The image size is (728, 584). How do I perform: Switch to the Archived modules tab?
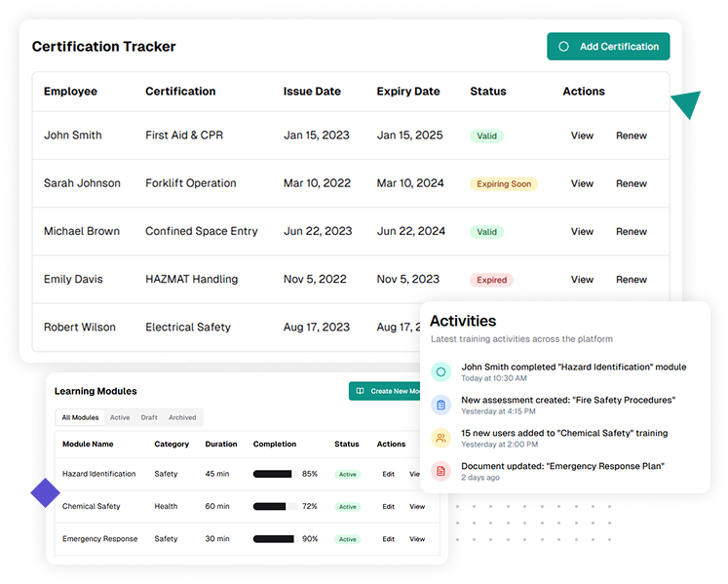pos(182,417)
